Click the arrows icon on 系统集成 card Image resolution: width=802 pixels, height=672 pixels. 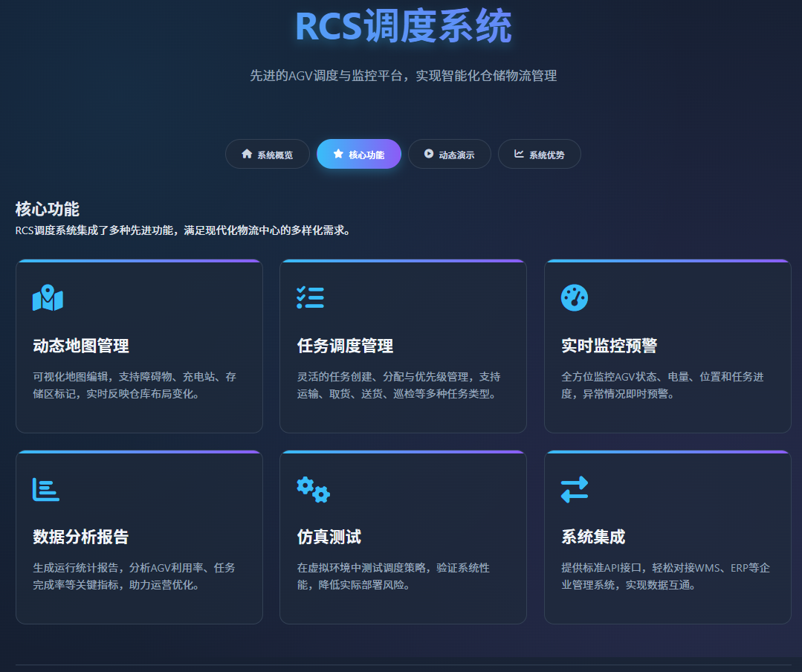(x=575, y=489)
